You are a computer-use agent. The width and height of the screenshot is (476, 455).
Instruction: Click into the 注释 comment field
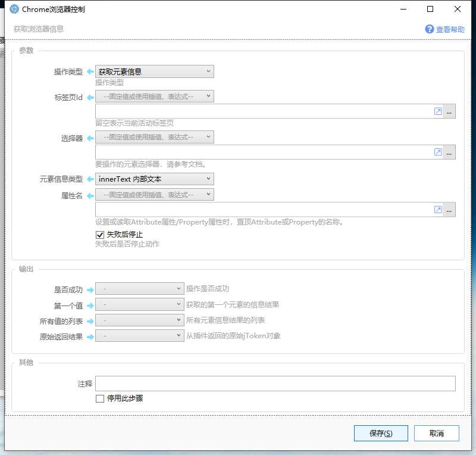click(x=275, y=384)
